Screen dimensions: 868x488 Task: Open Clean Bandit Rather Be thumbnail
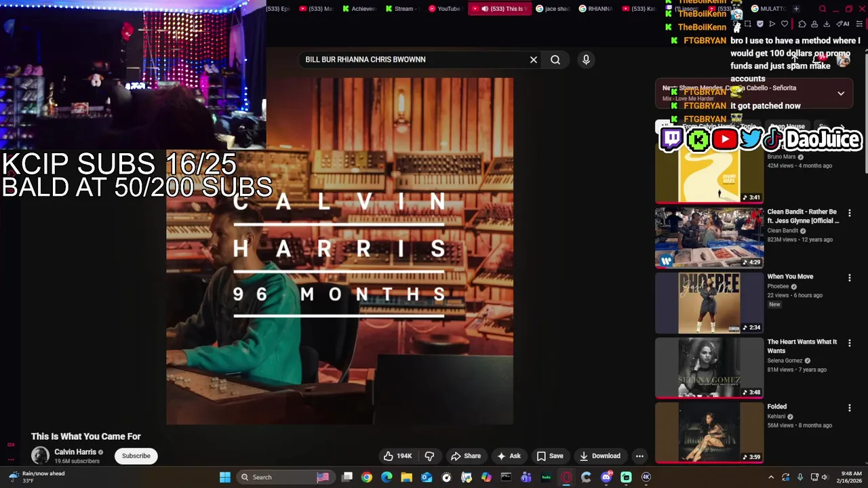click(x=709, y=238)
